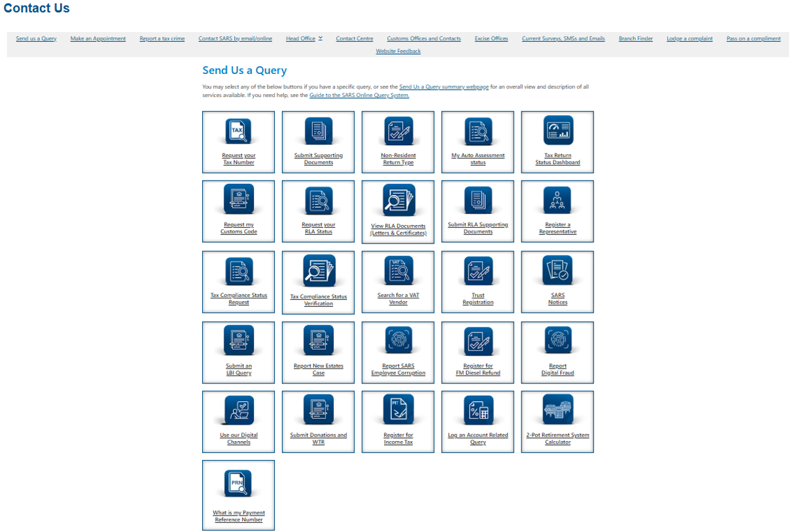
Task: Click 'What is my Payment Reference Number' text link
Action: [239, 516]
